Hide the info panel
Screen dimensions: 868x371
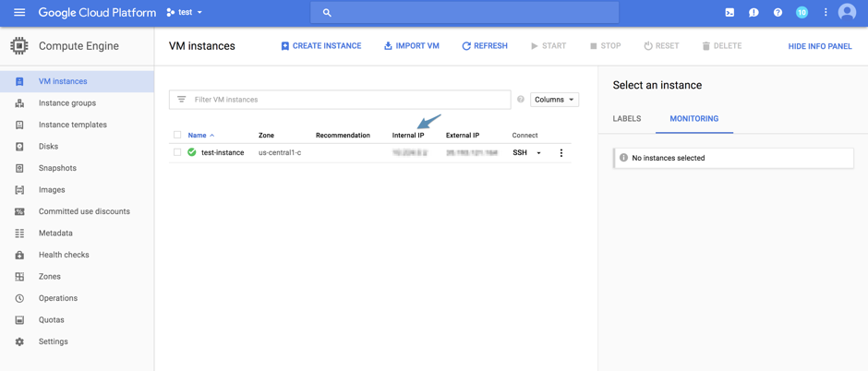[x=819, y=46]
